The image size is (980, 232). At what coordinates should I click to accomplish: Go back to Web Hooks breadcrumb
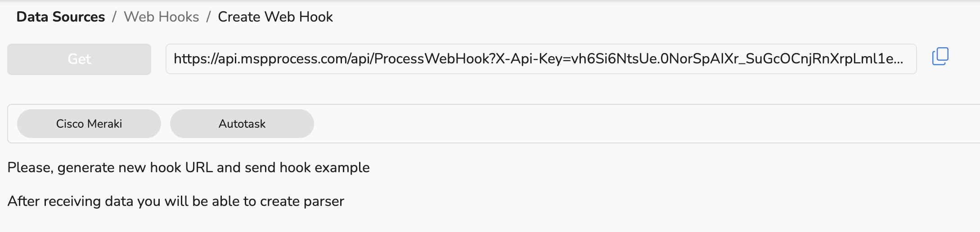point(162,17)
